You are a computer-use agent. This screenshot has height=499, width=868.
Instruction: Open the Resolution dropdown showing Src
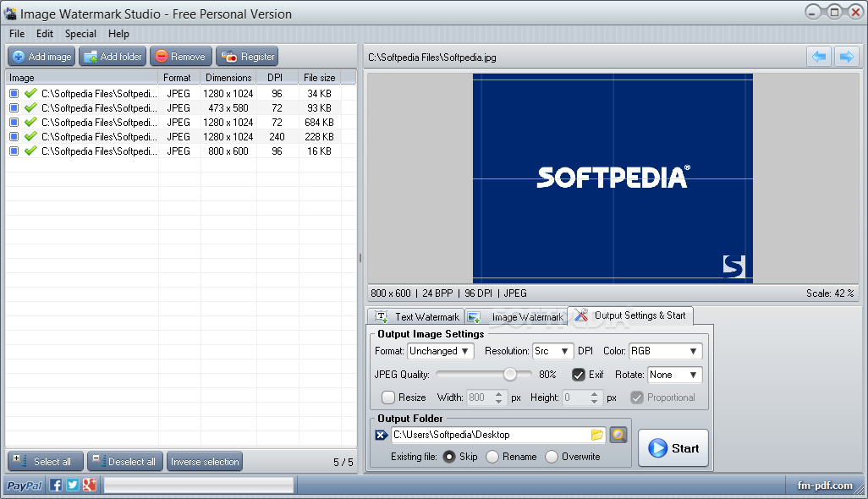[x=552, y=351]
